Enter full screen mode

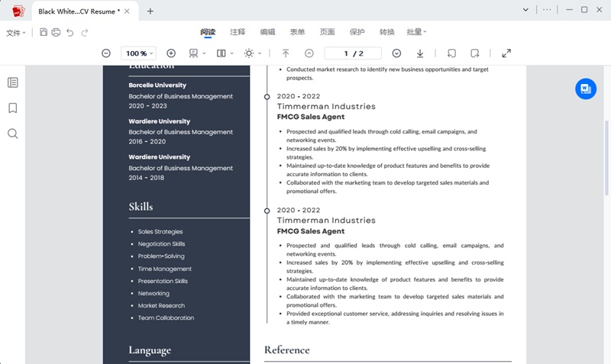pos(506,53)
